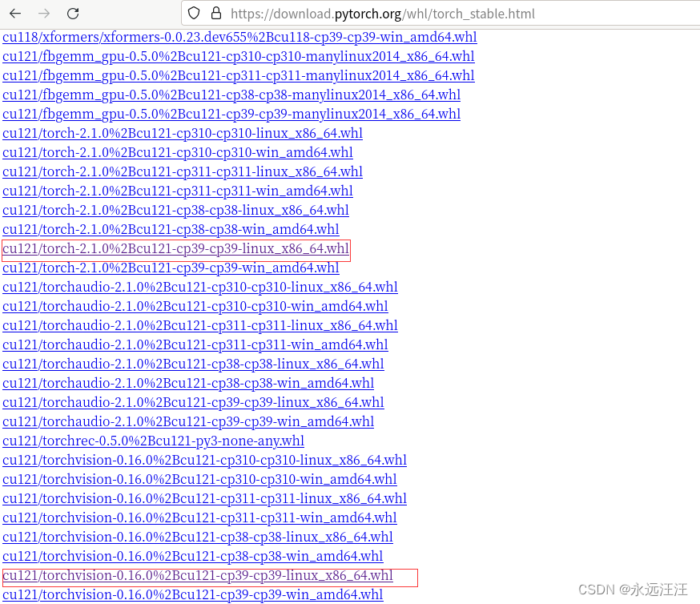The height and width of the screenshot is (604, 700).
Task: Open torchaudio 2.1.0 cu121 cp38 win_amd64 link
Action: point(188,383)
